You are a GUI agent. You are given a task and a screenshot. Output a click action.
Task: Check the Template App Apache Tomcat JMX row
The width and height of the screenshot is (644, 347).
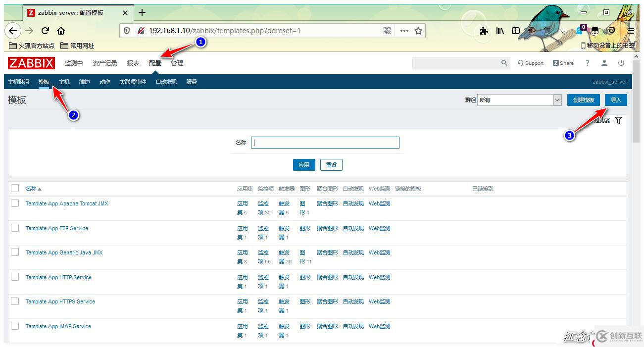[x=15, y=203]
